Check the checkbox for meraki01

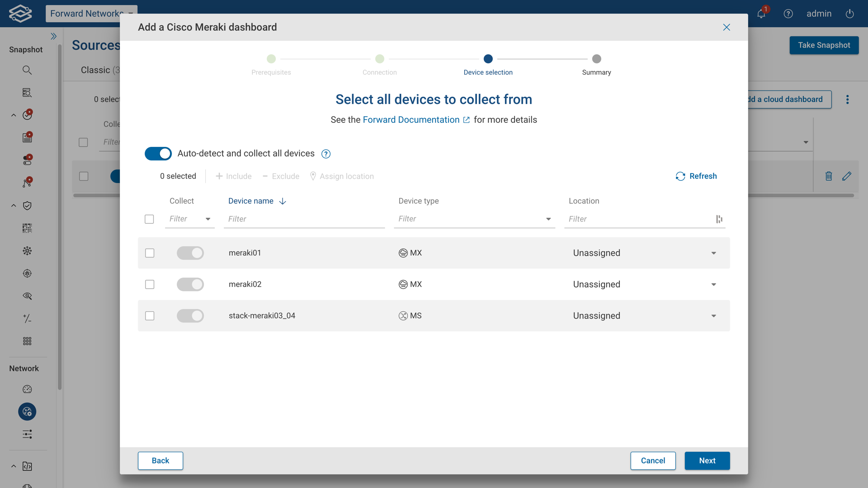coord(149,253)
